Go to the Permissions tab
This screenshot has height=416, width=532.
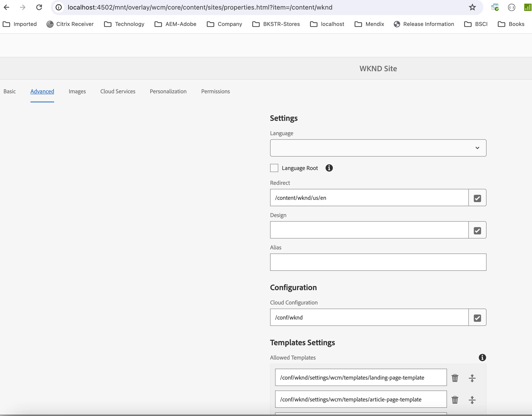215,91
